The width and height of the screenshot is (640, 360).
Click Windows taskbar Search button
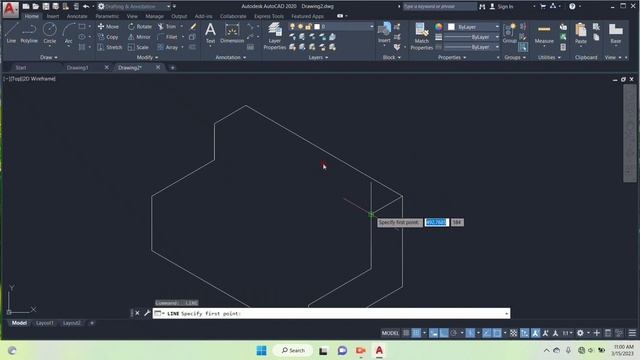pos(293,350)
